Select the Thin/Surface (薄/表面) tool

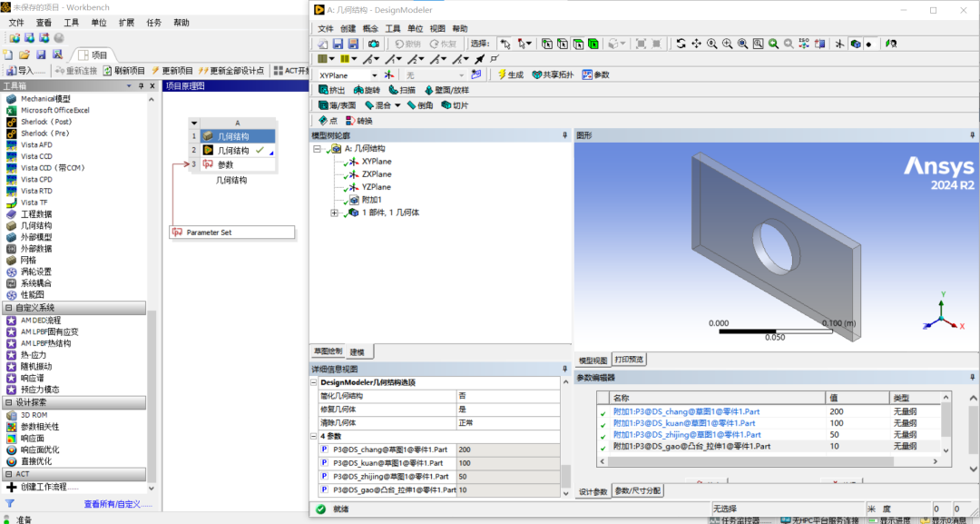[x=337, y=105]
